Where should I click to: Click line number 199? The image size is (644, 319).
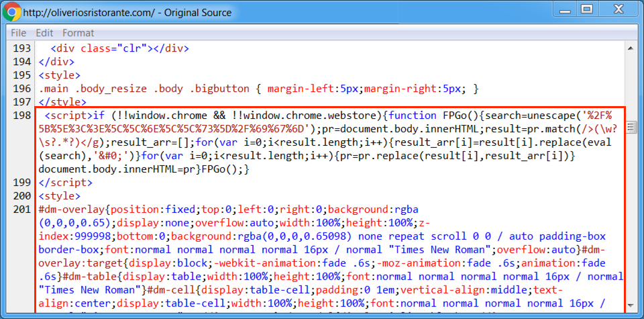(x=21, y=183)
